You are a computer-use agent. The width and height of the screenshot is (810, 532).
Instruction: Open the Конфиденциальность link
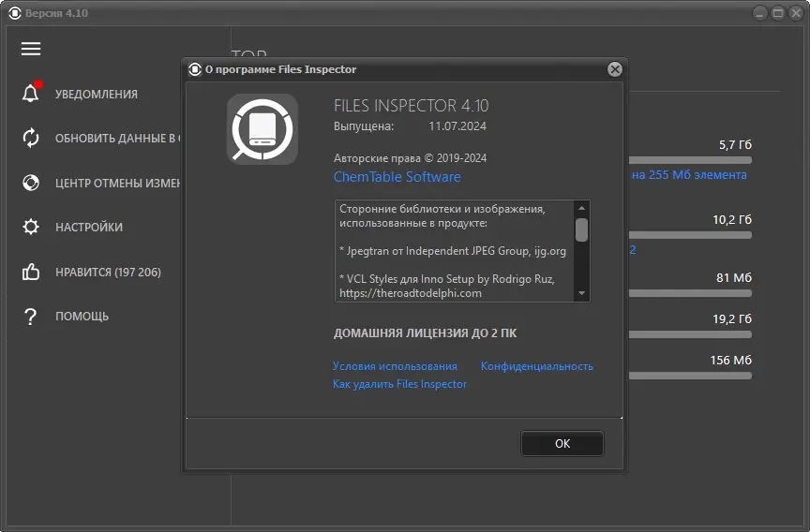pos(537,366)
